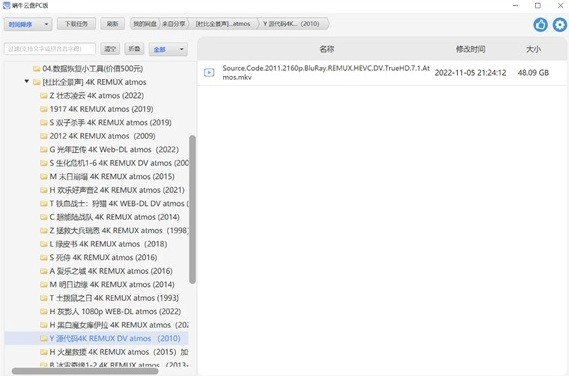569x376 pixels.
Task: Click folder icon of 04.数据恢复小工具
Action: (x=36, y=69)
